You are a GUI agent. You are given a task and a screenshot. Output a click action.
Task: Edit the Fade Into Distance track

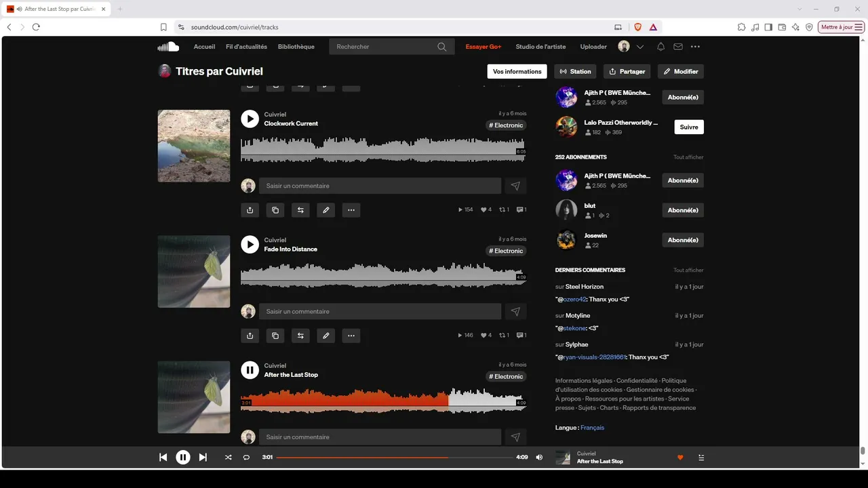pyautogui.click(x=326, y=335)
